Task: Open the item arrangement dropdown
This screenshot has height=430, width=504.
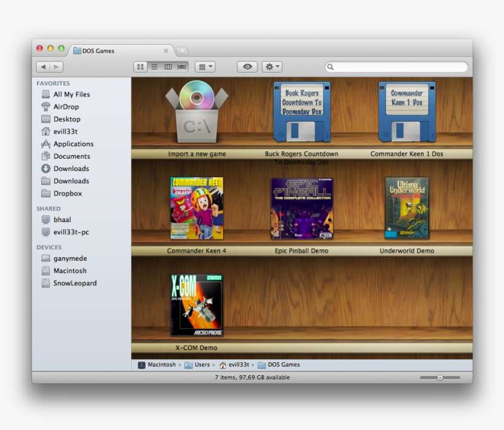Action: (205, 67)
